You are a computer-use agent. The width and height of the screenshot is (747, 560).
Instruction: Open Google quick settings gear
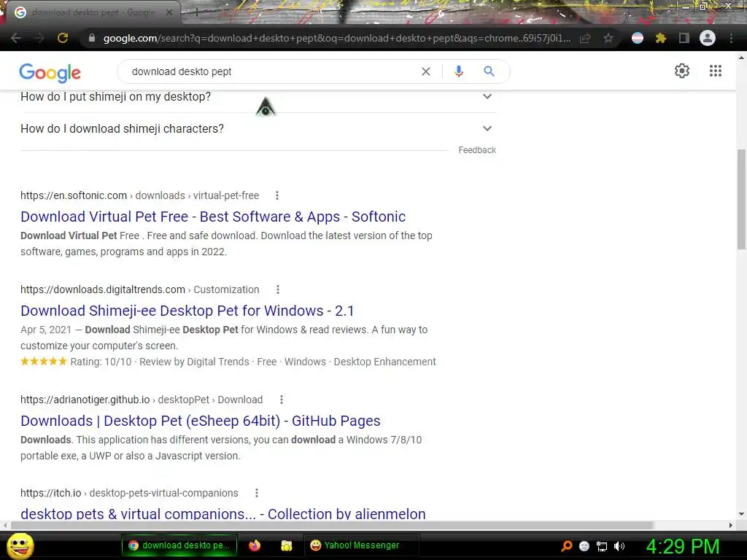(682, 71)
